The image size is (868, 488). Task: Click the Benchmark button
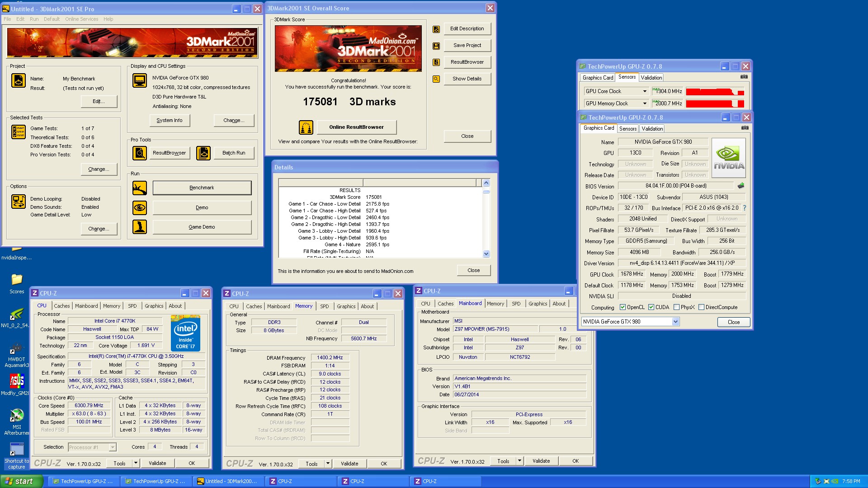202,188
